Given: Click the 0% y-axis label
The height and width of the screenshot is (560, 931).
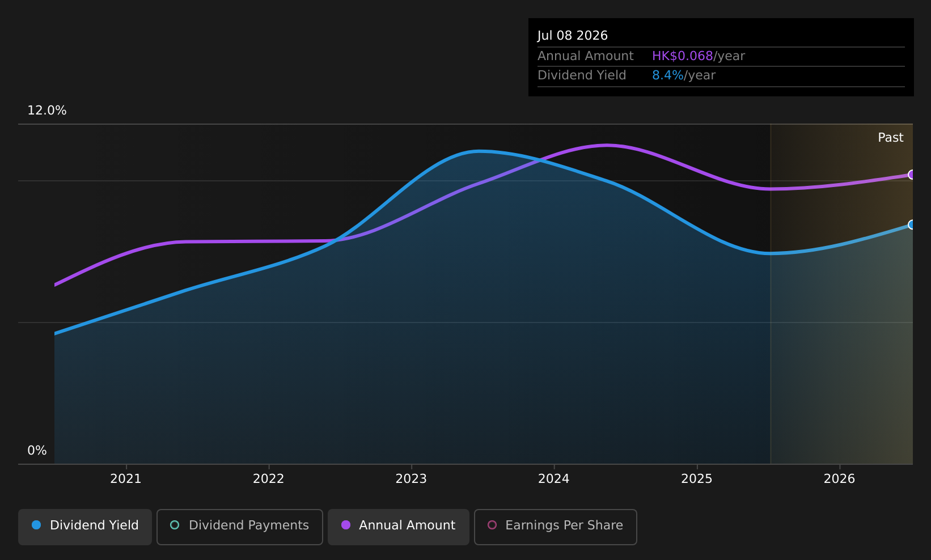Looking at the screenshot, I should click(x=37, y=451).
